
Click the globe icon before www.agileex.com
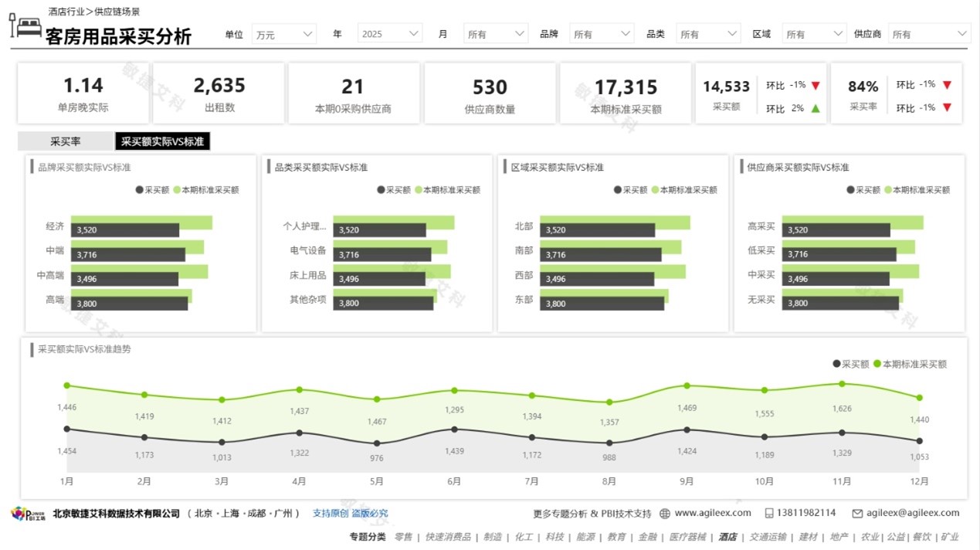tap(666, 513)
